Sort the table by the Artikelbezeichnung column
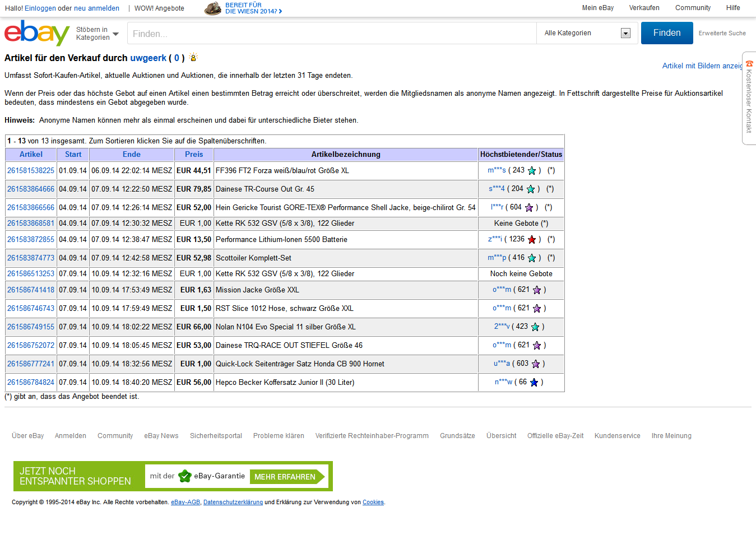 click(346, 155)
